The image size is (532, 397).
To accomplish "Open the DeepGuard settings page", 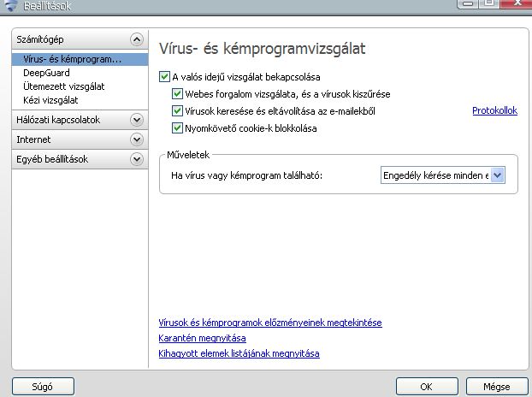I will click(x=46, y=73).
